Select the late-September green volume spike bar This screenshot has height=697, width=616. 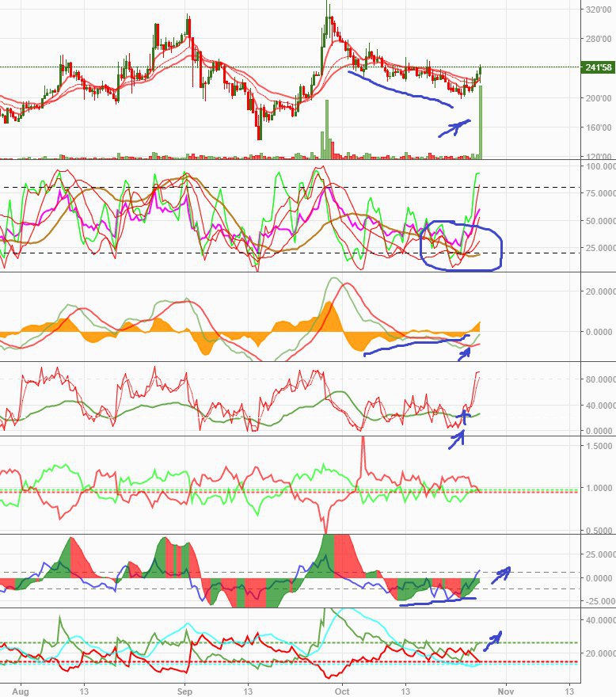[327, 129]
